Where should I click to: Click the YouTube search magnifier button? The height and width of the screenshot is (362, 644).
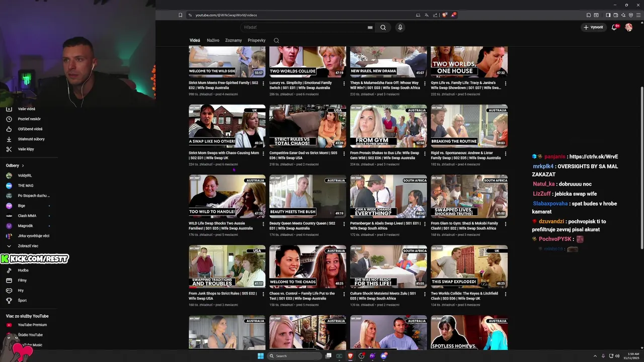(x=383, y=27)
